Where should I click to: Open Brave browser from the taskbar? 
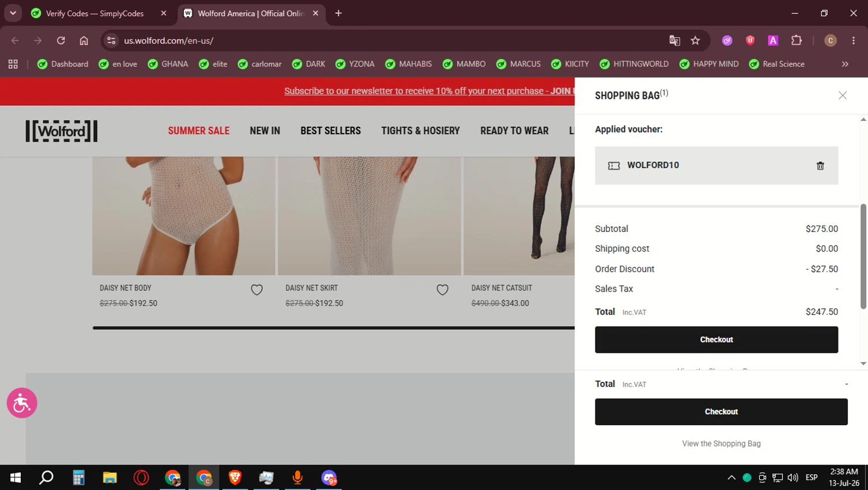[x=235, y=477]
